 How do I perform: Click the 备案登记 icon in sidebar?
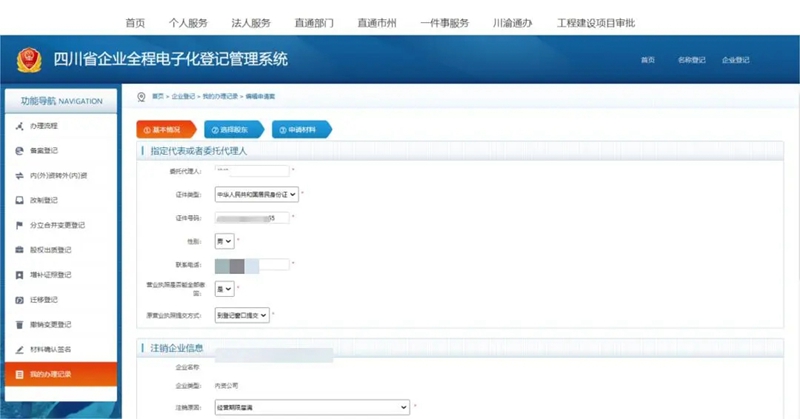[19, 151]
